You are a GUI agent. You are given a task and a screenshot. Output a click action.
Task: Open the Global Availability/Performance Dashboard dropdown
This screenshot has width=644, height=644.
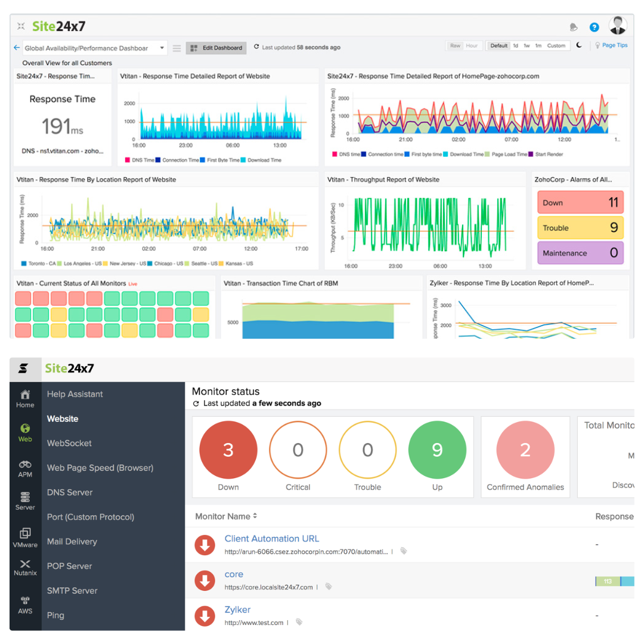(x=95, y=48)
